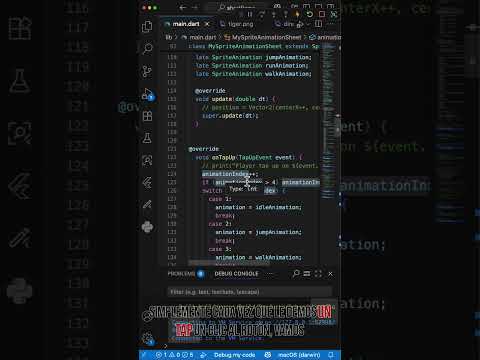This screenshot has width=480, height=360.
Task: Click 'late SpriteAnimation runAnimation;' line
Action: [252, 66]
